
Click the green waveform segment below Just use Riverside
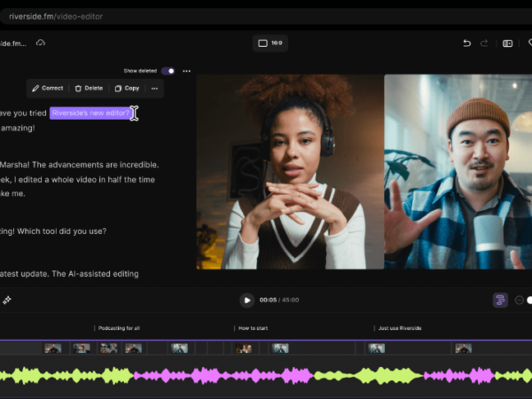(x=369, y=376)
